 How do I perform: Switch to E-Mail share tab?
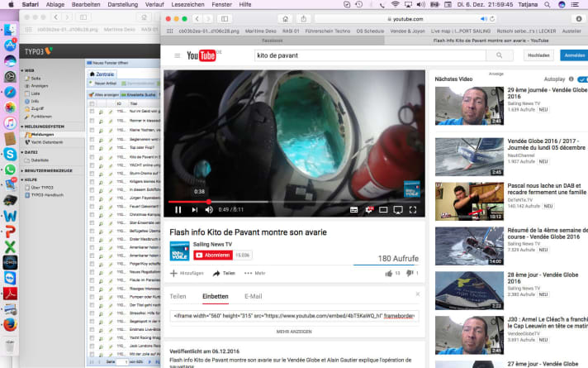(254, 296)
